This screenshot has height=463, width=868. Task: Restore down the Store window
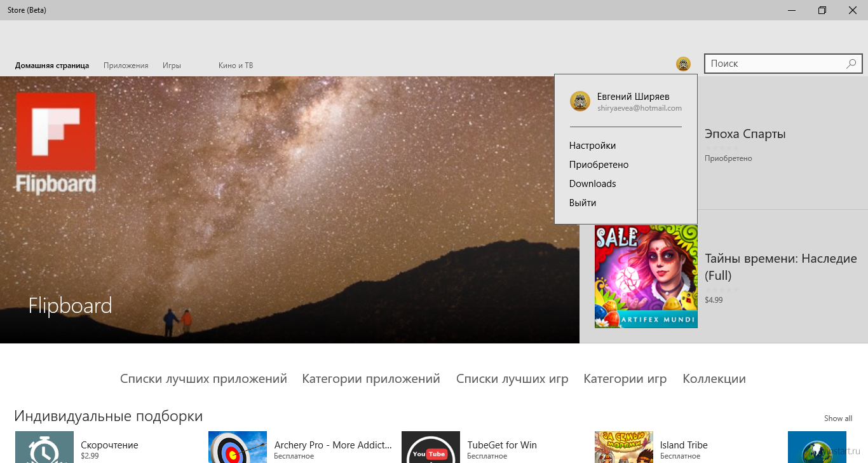[822, 10]
